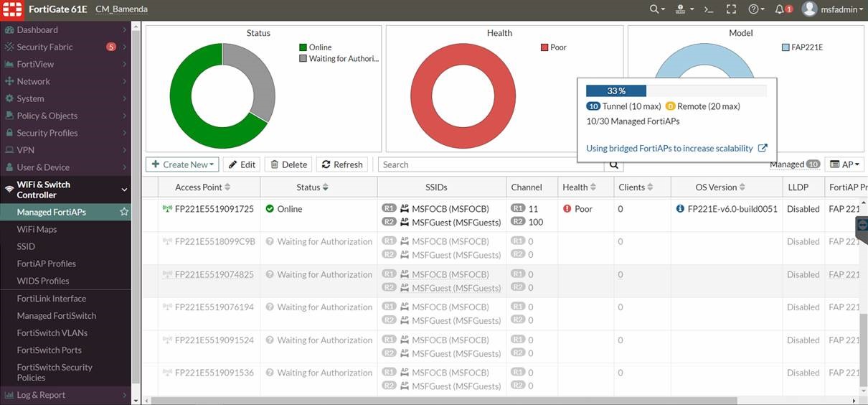The width and height of the screenshot is (868, 405).
Task: Open the help question mark menu
Action: pos(756,9)
